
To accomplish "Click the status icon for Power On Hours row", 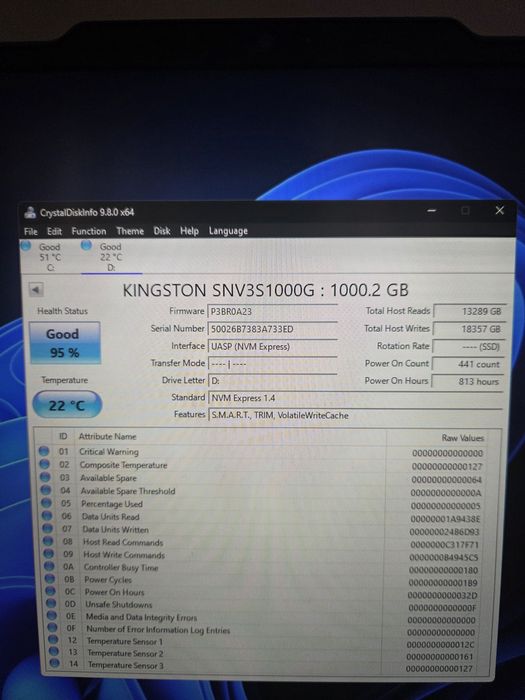I will tap(51, 591).
